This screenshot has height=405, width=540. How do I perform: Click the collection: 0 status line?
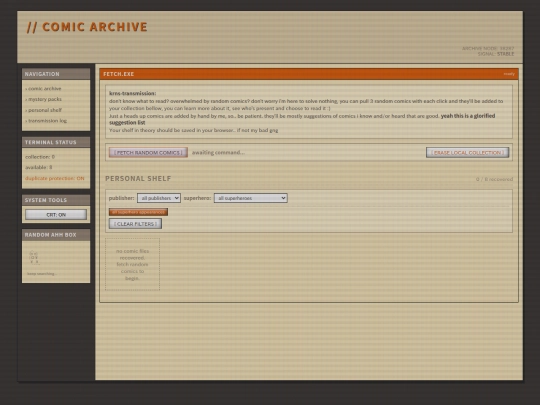[x=40, y=157]
